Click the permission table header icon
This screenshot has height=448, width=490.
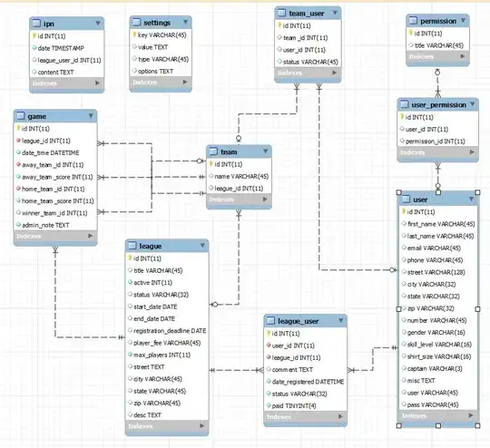[x=413, y=21]
